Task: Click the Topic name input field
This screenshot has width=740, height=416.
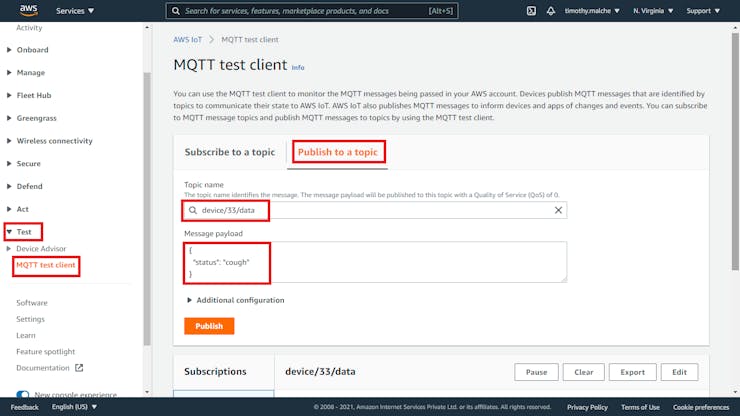Action: point(375,210)
